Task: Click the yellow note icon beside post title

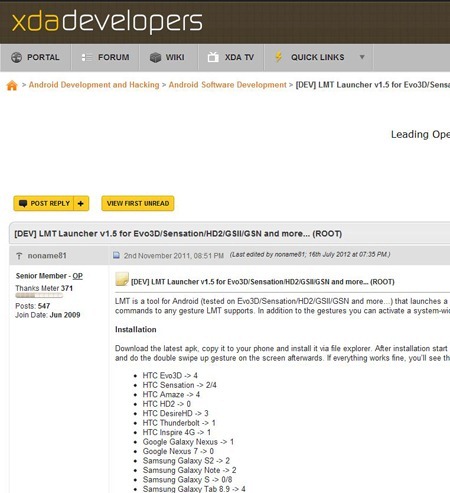Action: point(122,279)
